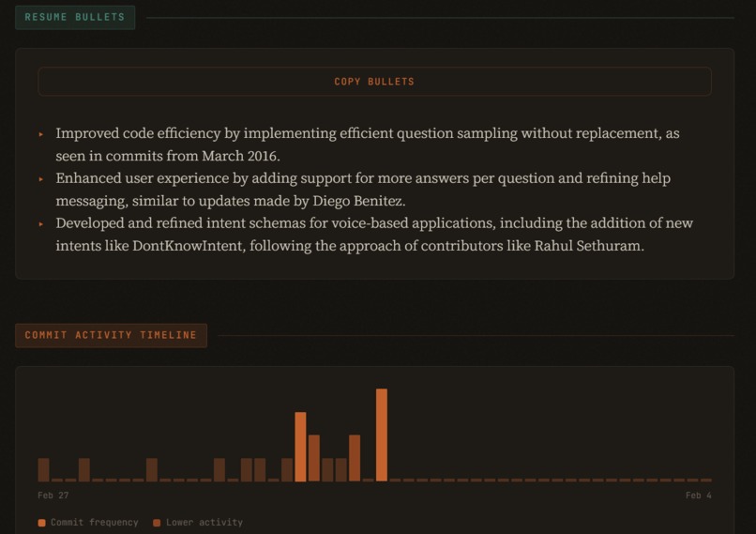Click the bullet arrow beside 'Developed and refined intent'
Screen dimensions: 756x534
coord(41,223)
